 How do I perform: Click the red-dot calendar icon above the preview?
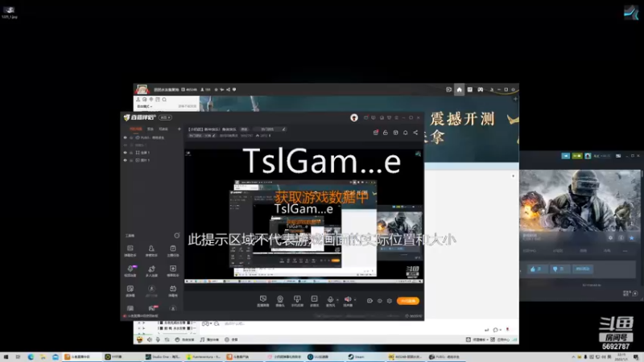[375, 133]
